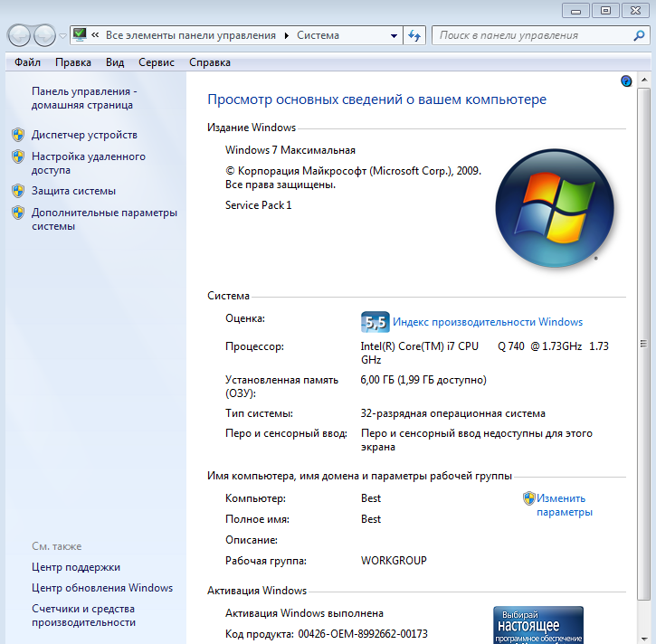Click the processor value 'Intel(R) Core(TM) i7 CPU'
This screenshot has height=644, width=656.
click(419, 346)
